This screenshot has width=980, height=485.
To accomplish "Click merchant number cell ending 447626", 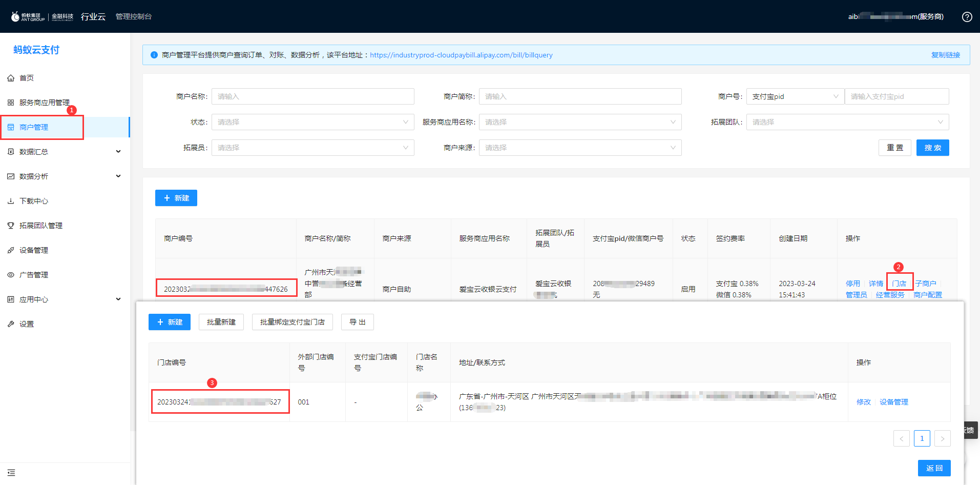I will point(226,289).
